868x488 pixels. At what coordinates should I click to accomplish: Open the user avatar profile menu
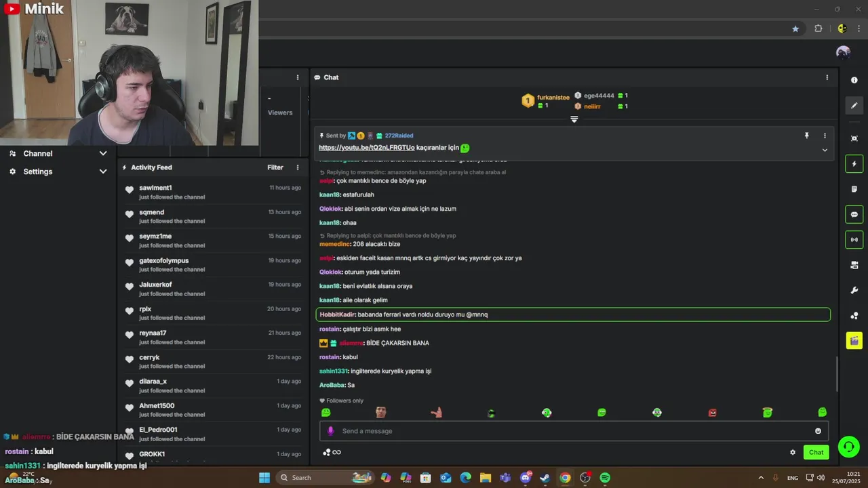click(843, 52)
